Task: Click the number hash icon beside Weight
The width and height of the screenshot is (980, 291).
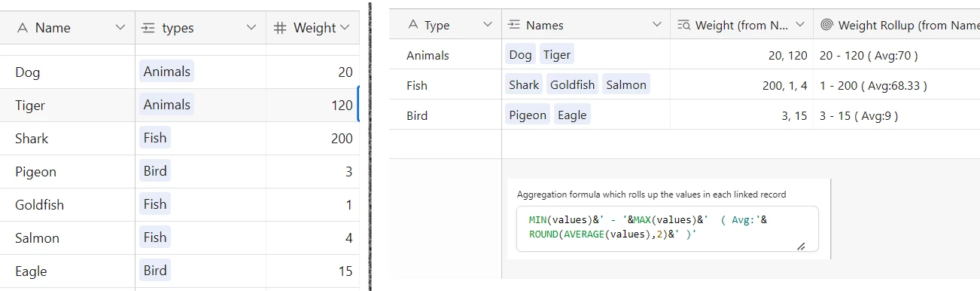Action: point(280,28)
